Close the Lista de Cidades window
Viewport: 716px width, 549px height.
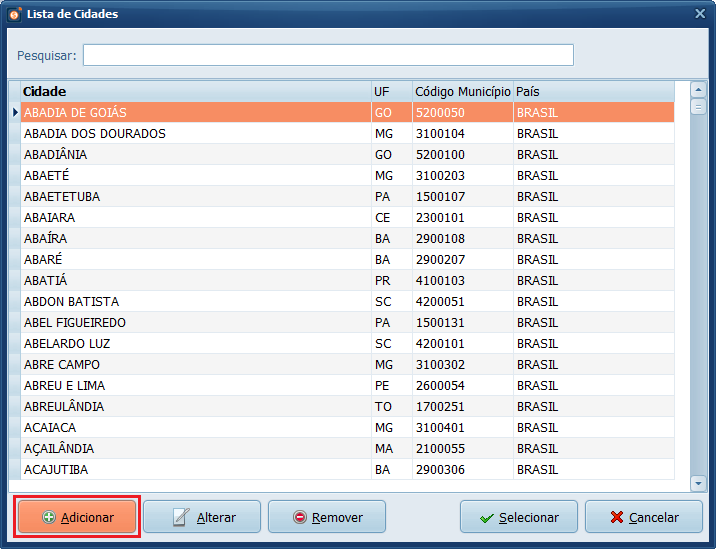tap(700, 13)
